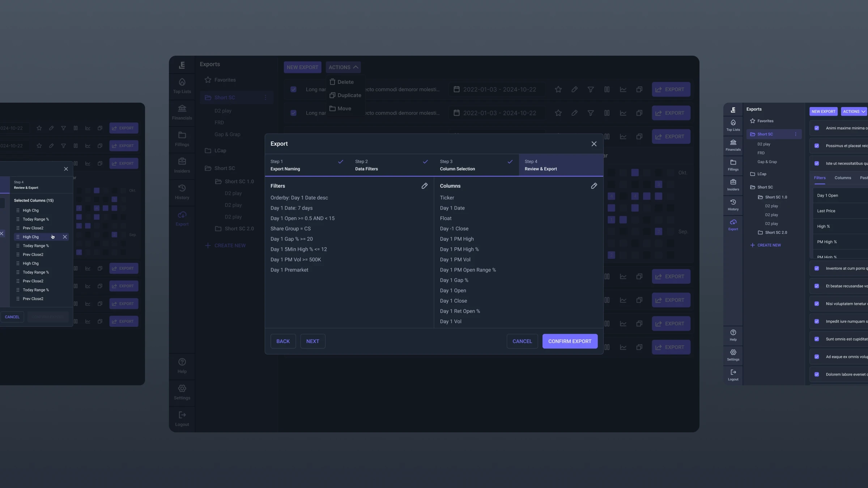868x488 pixels.
Task: Click the pencil edit icon beside Columns
Action: [x=594, y=186]
